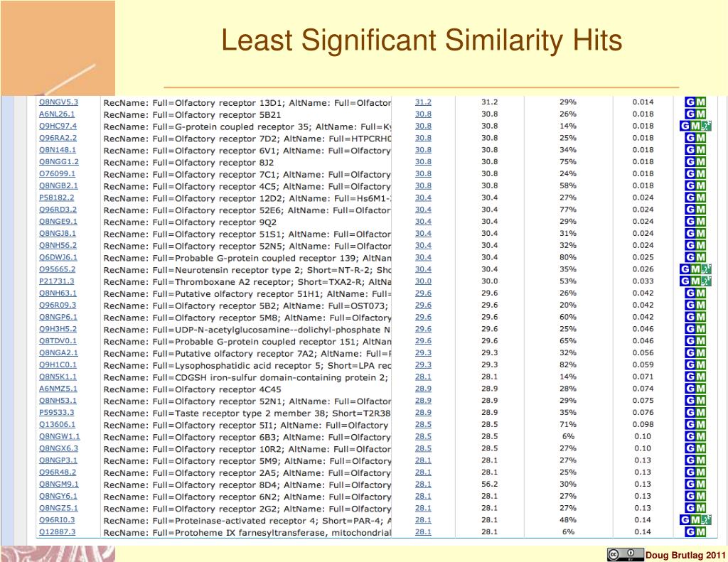Open accession link Q8NGE9.1
728x562 pixels.
point(58,222)
